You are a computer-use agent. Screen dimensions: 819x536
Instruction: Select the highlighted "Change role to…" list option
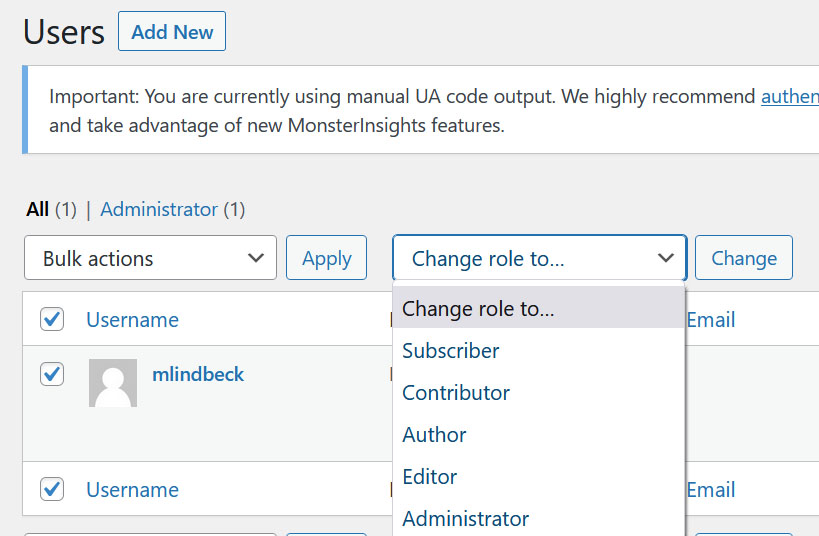pos(478,309)
